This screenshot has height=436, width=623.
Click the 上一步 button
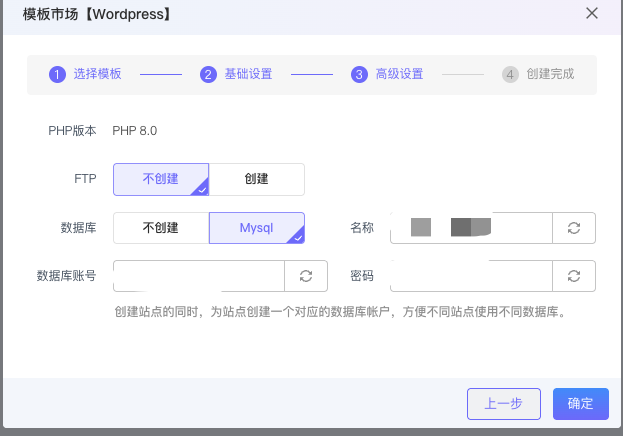pos(504,404)
